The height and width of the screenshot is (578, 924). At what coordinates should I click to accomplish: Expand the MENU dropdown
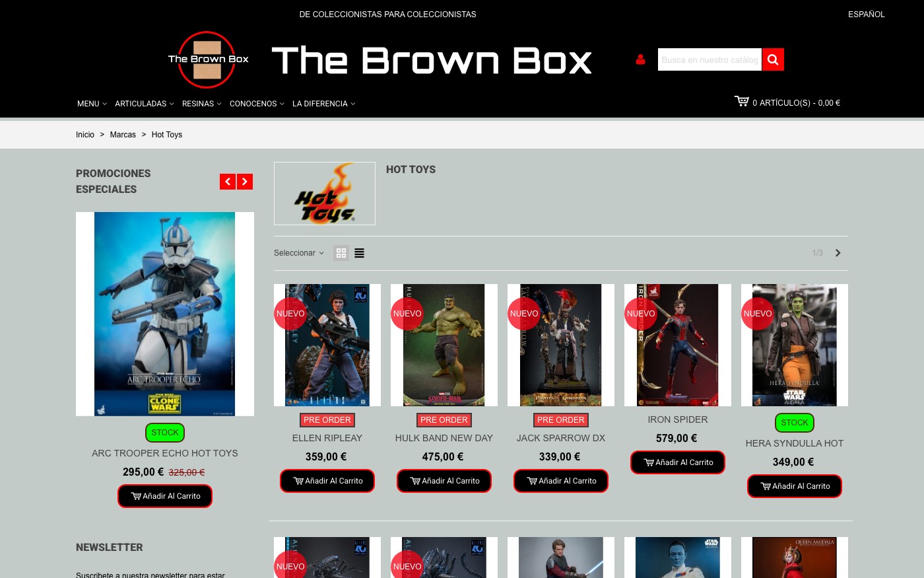point(92,104)
